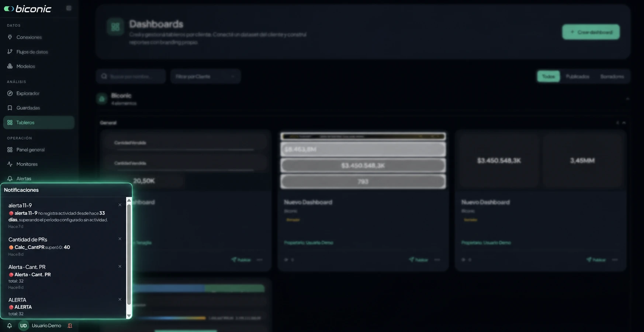Open Alertas via its sidebar bell icon
Screen dimensions: 644x332
(x=10, y=179)
